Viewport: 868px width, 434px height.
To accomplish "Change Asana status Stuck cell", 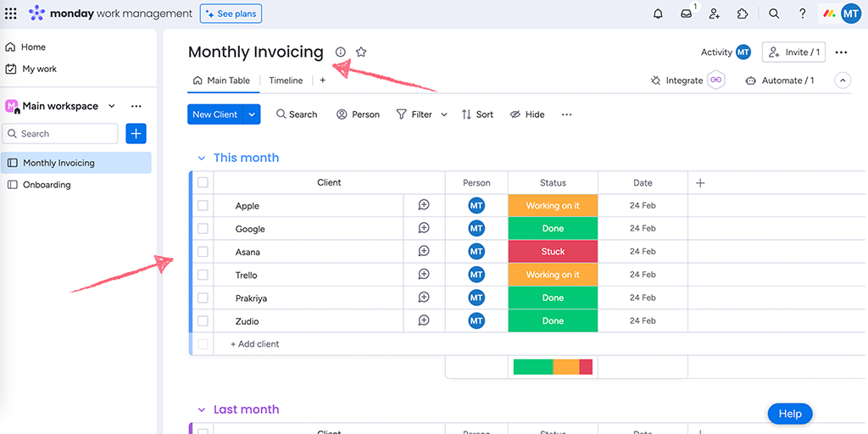I will [x=553, y=251].
